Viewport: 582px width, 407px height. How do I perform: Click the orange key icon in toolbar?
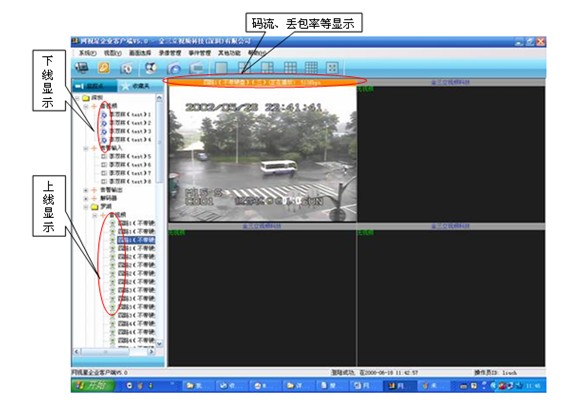(104, 68)
